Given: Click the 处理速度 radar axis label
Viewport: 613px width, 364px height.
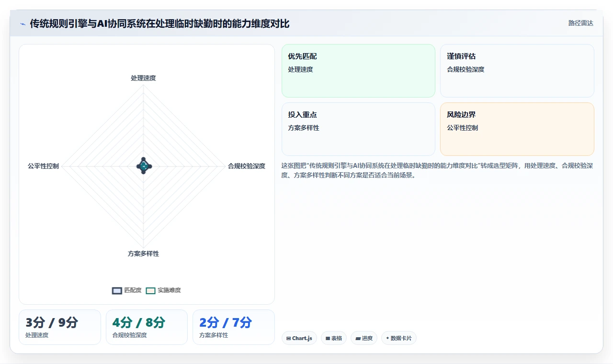Looking at the screenshot, I should (x=143, y=78).
